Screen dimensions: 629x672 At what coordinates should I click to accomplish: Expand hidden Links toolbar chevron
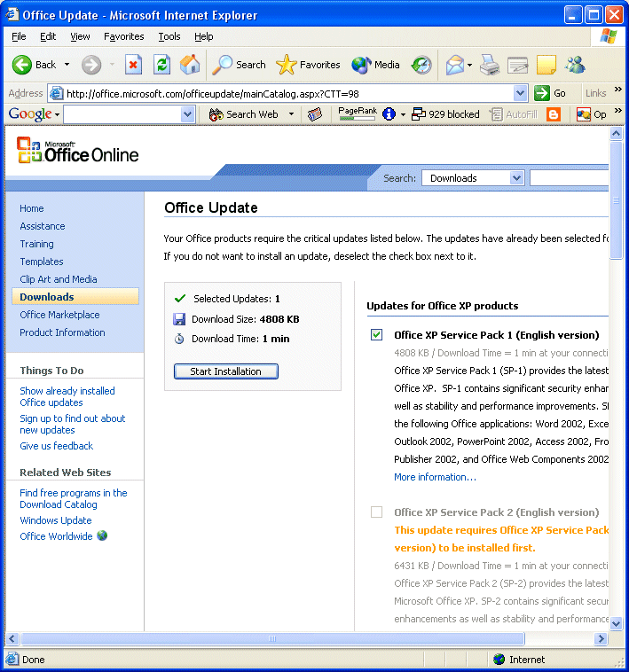(617, 90)
